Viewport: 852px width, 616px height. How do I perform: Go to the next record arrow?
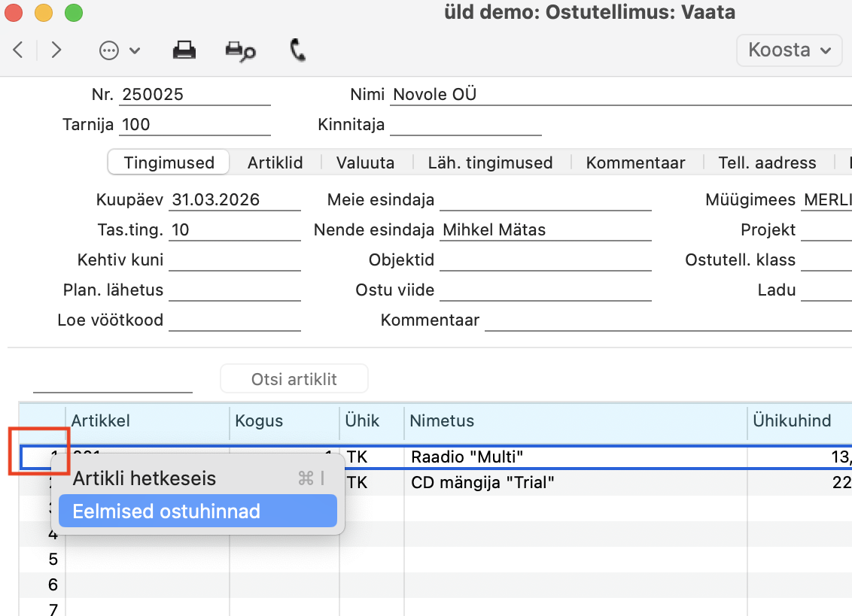click(56, 50)
